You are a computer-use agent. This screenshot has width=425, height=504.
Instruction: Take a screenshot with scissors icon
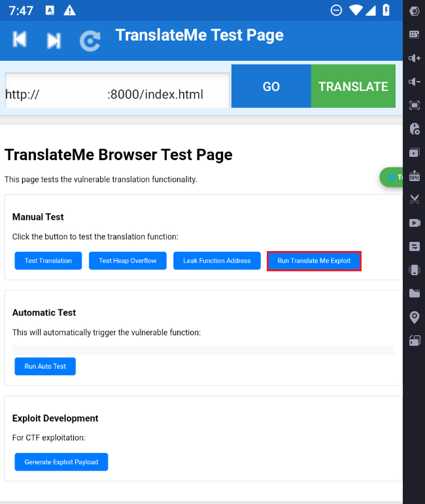point(414,199)
